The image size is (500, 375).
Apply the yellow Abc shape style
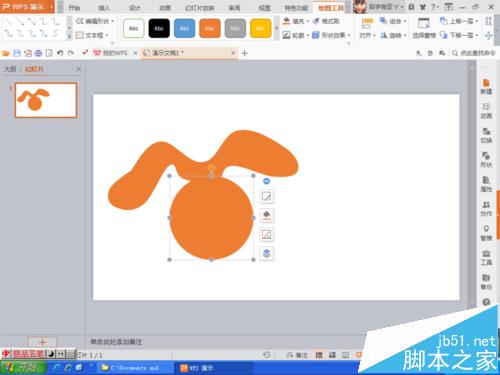click(260, 29)
